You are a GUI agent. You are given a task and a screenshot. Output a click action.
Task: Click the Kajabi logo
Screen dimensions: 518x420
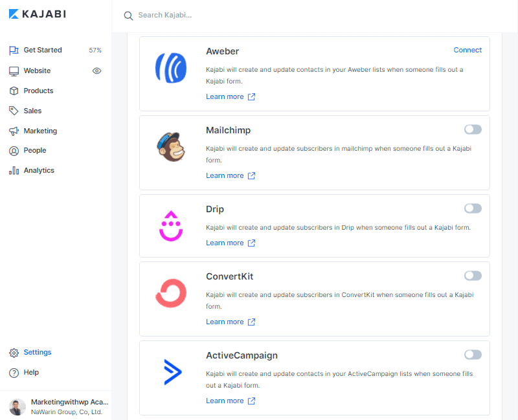(38, 14)
